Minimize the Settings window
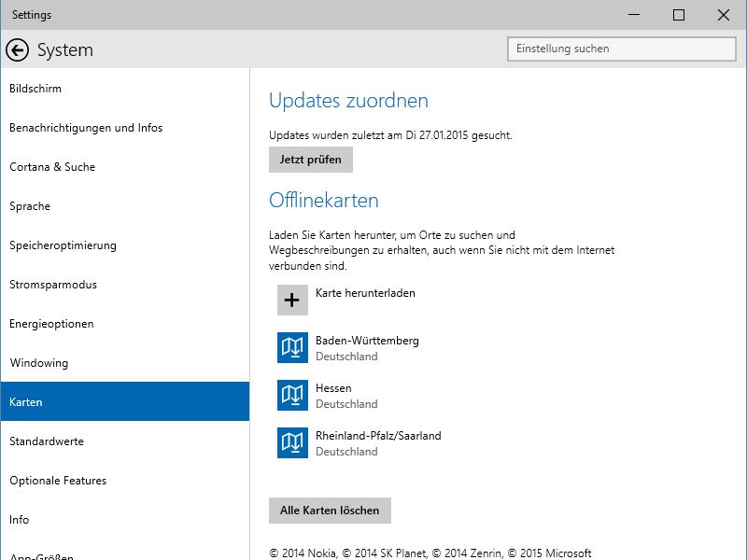This screenshot has height=560, width=747. coord(634,15)
